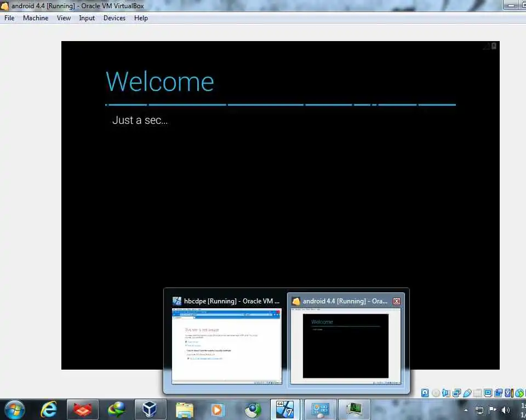Open the Input menu

coord(87,18)
